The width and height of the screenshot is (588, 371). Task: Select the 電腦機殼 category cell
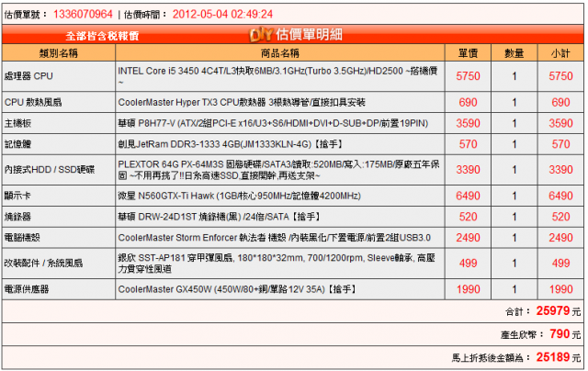pyautogui.click(x=59, y=238)
